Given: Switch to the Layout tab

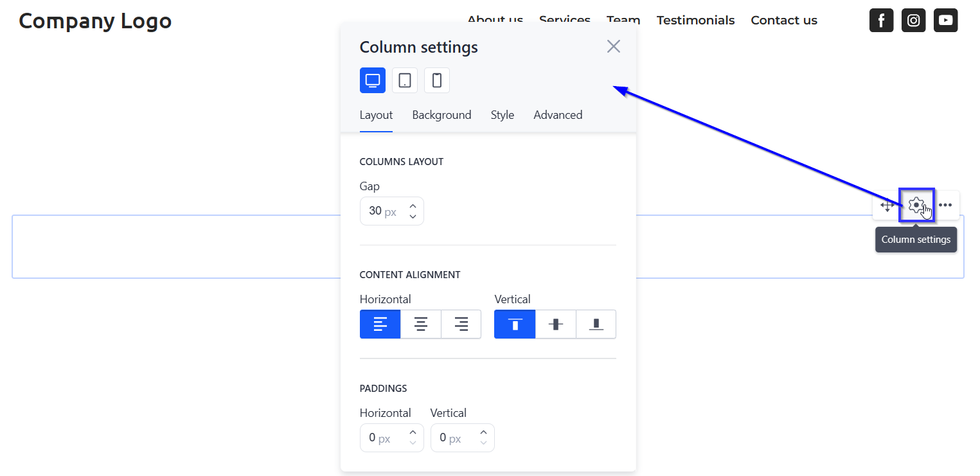Looking at the screenshot, I should pyautogui.click(x=376, y=115).
